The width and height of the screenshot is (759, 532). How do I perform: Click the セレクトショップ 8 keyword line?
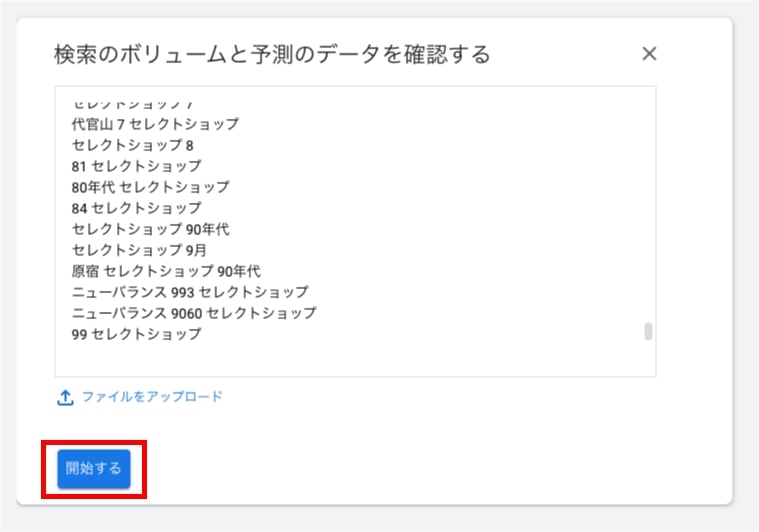133,145
